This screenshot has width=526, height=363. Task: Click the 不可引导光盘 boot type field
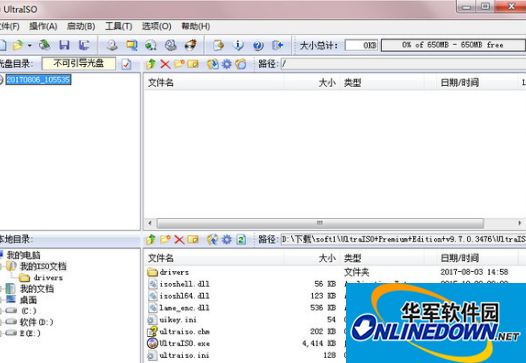click(79, 63)
